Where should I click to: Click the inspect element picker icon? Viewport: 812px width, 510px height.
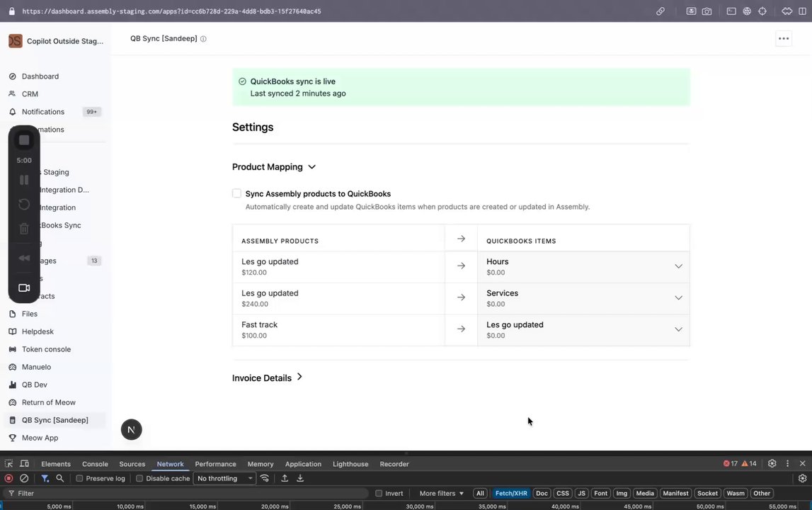coord(9,464)
